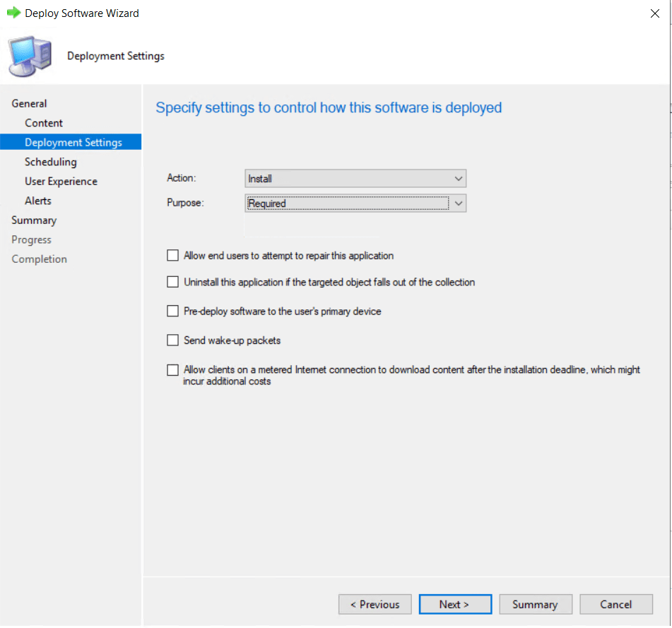Select User Experience in the sidebar
The height and width of the screenshot is (628, 672).
(61, 182)
